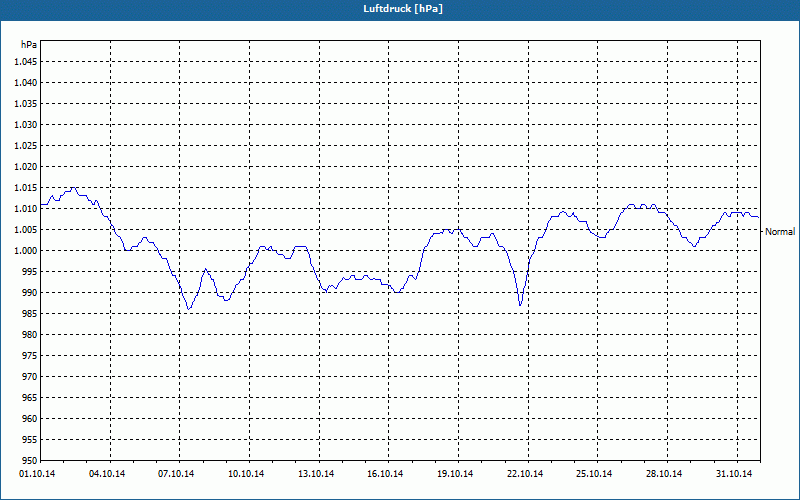Image resolution: width=800 pixels, height=500 pixels.
Task: Click the 1.020 y-axis label
Action: (x=26, y=166)
